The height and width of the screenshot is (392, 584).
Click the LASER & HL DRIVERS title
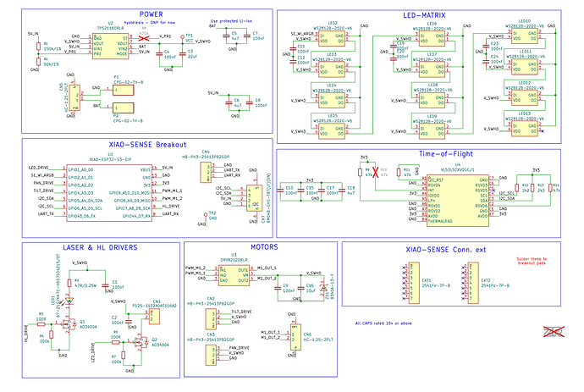point(100,247)
